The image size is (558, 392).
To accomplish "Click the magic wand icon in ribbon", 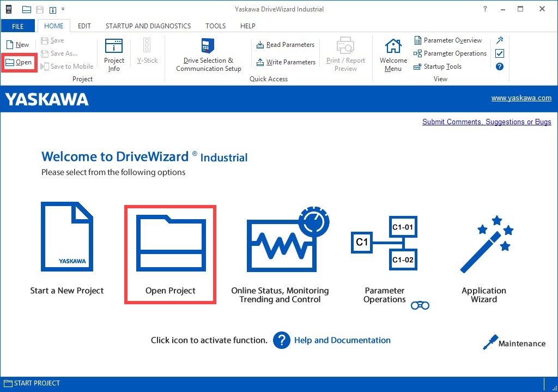I will pyautogui.click(x=500, y=40).
